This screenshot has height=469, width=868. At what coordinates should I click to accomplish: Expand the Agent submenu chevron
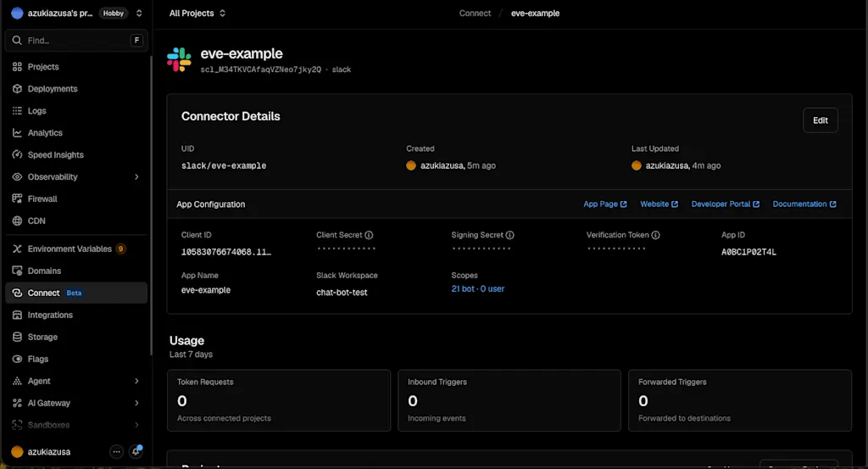[136, 381]
